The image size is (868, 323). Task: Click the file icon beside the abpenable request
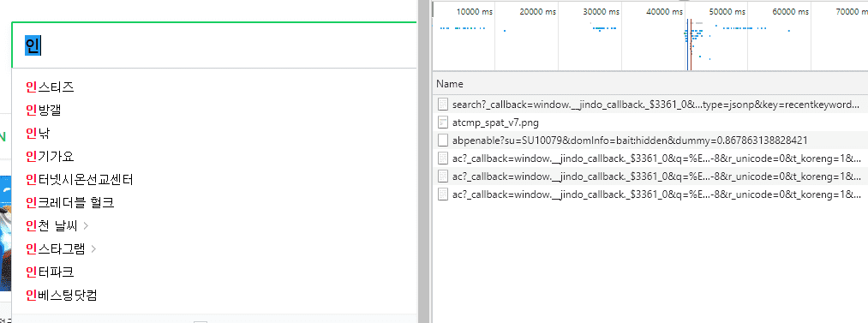click(442, 140)
